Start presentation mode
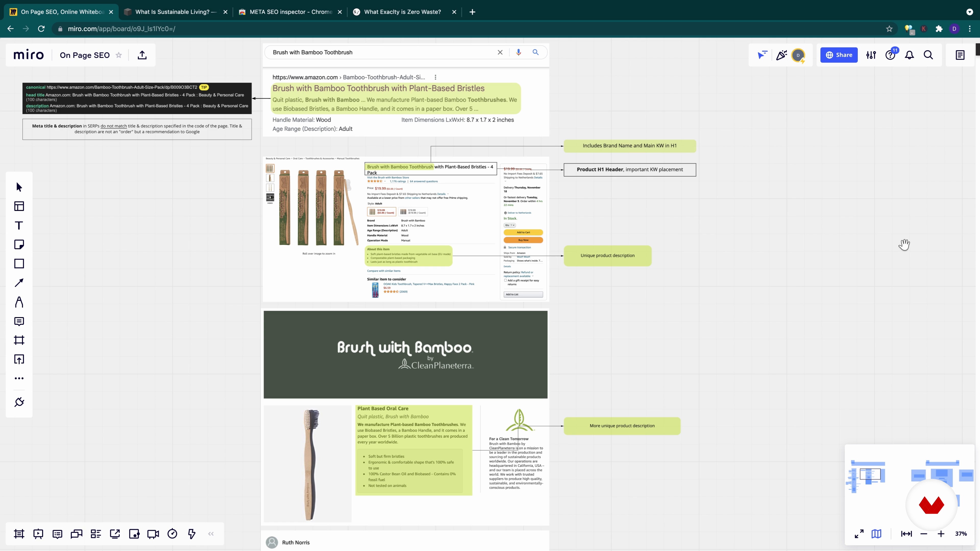The height and width of the screenshot is (551, 980). pos(38,534)
